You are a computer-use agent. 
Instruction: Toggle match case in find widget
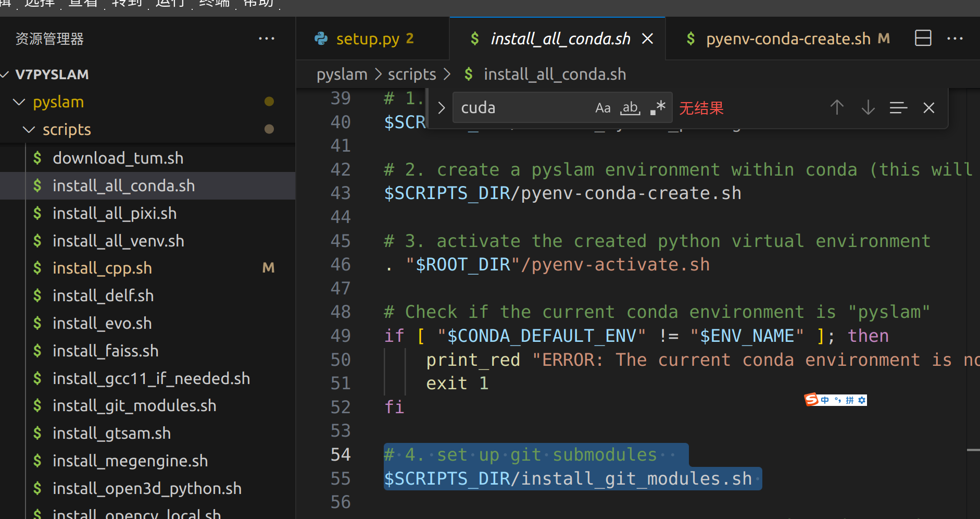[x=602, y=108]
